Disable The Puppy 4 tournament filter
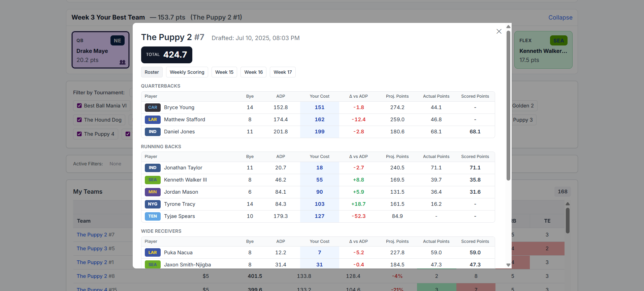Viewport: 644px width, 291px height. coord(79,134)
